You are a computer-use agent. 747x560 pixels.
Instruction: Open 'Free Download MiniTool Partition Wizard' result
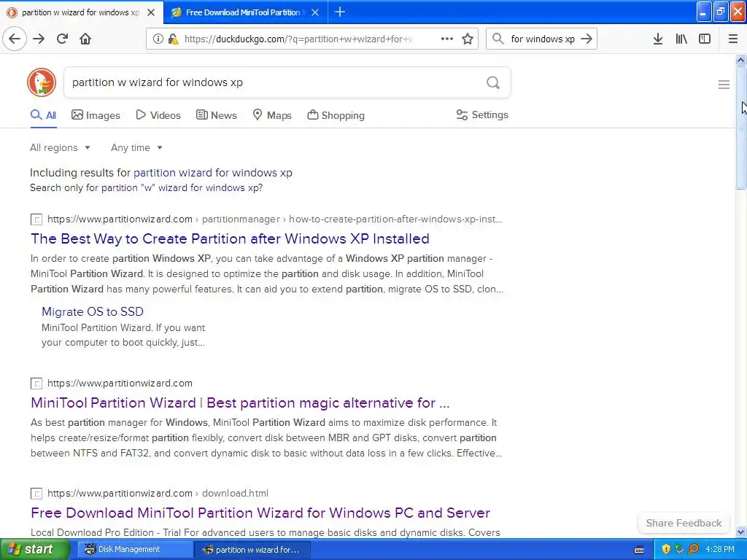[260, 513]
